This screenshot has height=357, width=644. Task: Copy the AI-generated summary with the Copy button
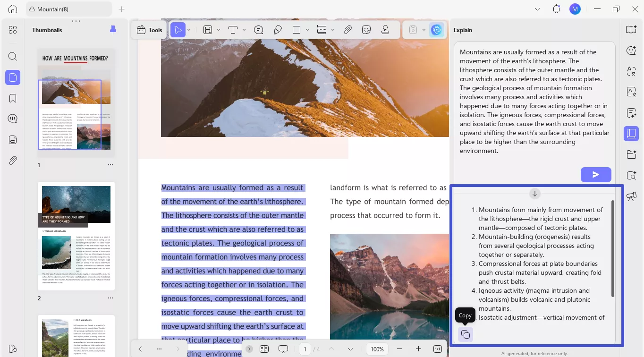pos(465,334)
